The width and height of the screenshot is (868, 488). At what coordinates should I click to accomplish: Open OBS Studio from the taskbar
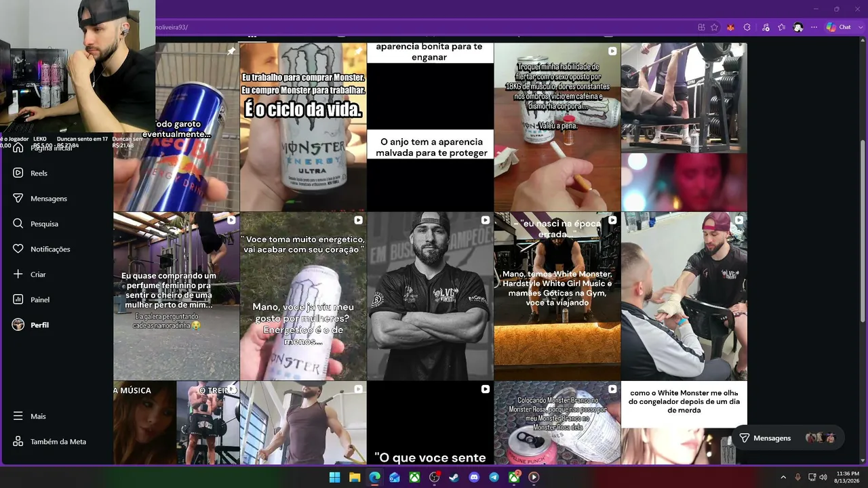click(x=435, y=477)
